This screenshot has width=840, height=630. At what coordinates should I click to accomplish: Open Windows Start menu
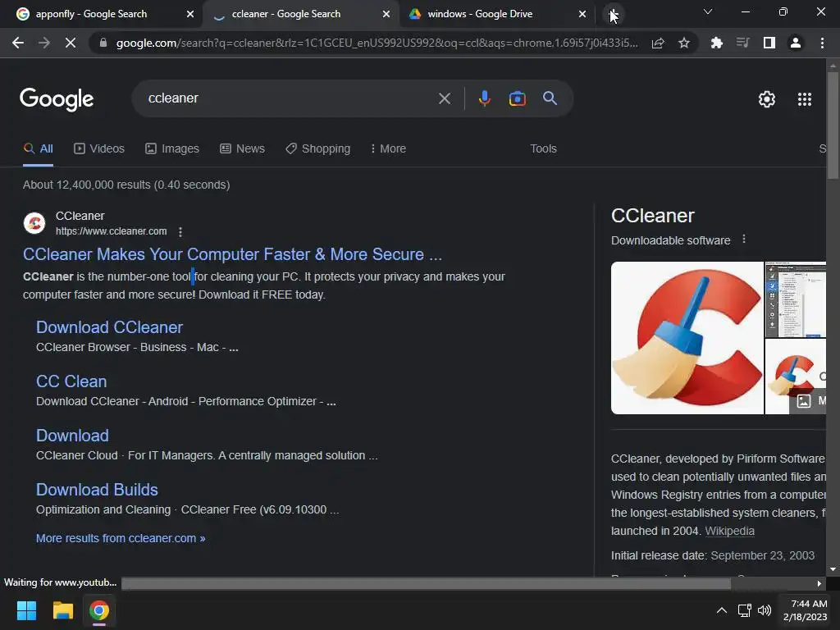click(26, 610)
